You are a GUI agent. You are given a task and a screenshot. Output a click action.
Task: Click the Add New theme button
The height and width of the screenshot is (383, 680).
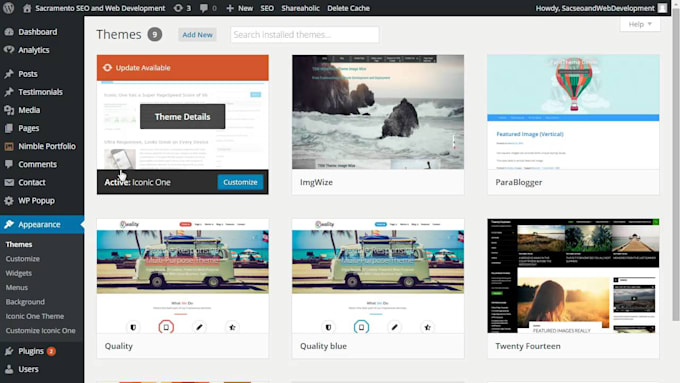(x=197, y=35)
